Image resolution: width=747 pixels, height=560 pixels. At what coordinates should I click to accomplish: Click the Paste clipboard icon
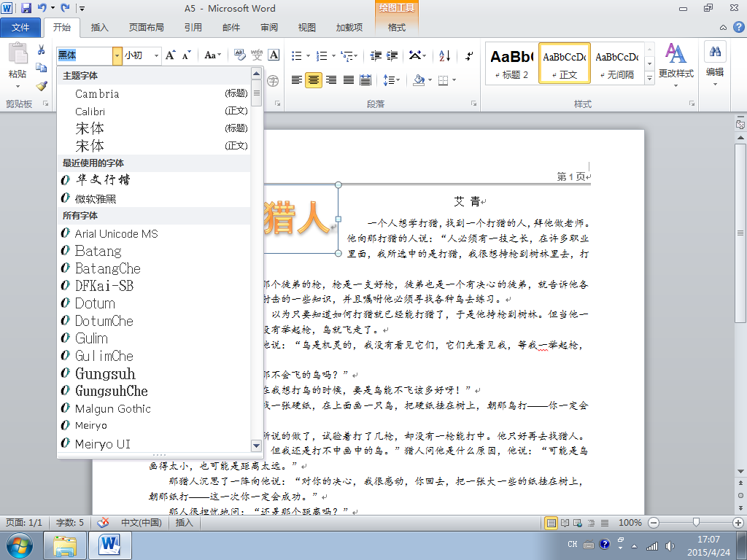point(18,53)
